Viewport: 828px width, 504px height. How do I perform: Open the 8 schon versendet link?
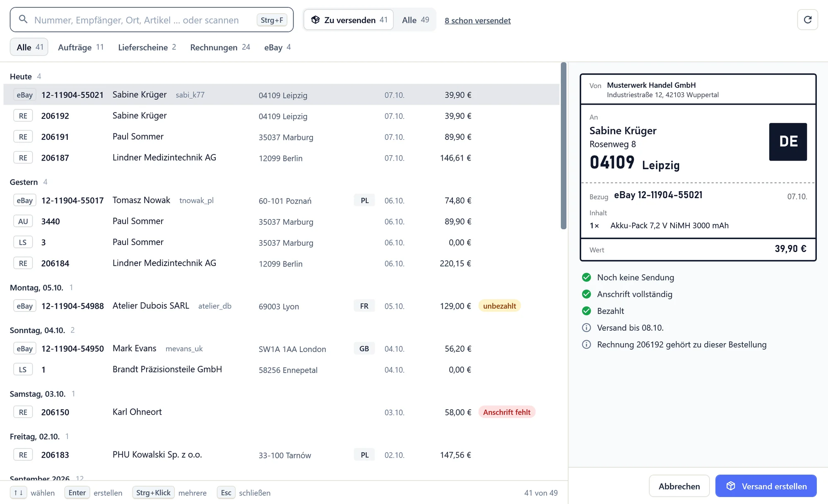[x=477, y=20]
